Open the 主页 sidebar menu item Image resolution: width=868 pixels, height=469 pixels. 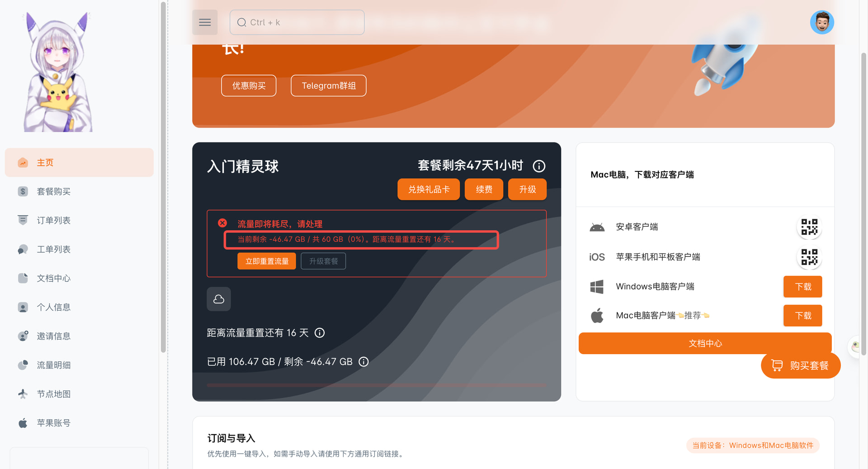point(79,162)
